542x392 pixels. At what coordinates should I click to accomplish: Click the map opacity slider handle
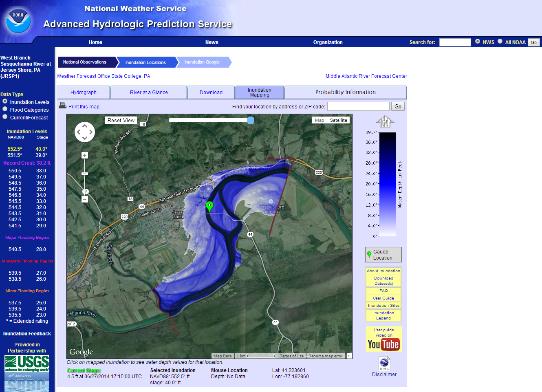251,120
